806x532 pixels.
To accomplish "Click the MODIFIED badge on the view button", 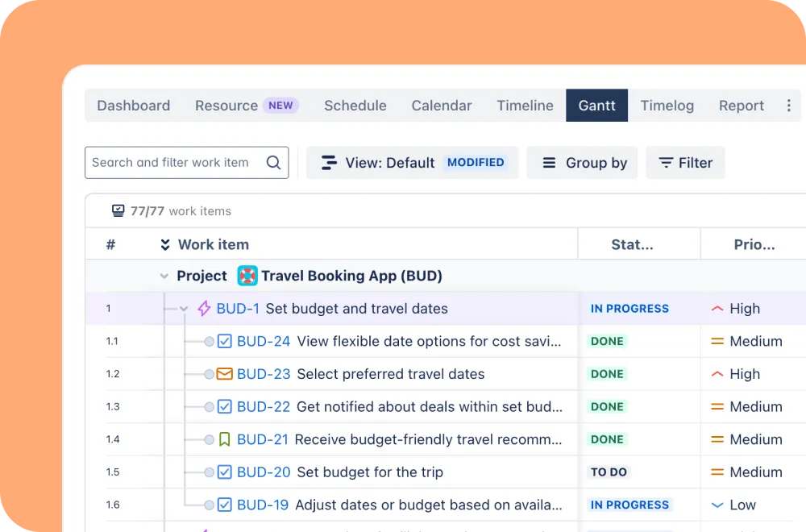I will (x=476, y=163).
